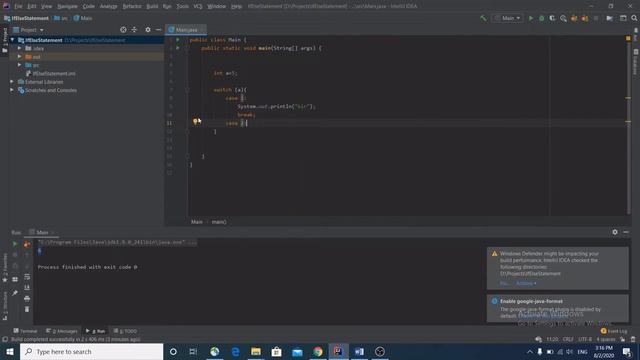
Task: Click the UTF-8 encoding status
Action: click(585, 339)
